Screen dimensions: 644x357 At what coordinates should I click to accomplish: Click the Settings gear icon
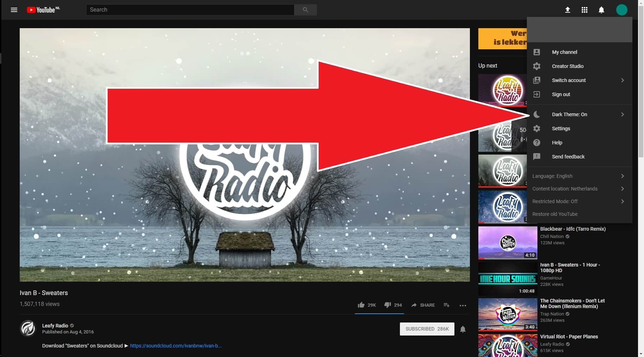[537, 129]
